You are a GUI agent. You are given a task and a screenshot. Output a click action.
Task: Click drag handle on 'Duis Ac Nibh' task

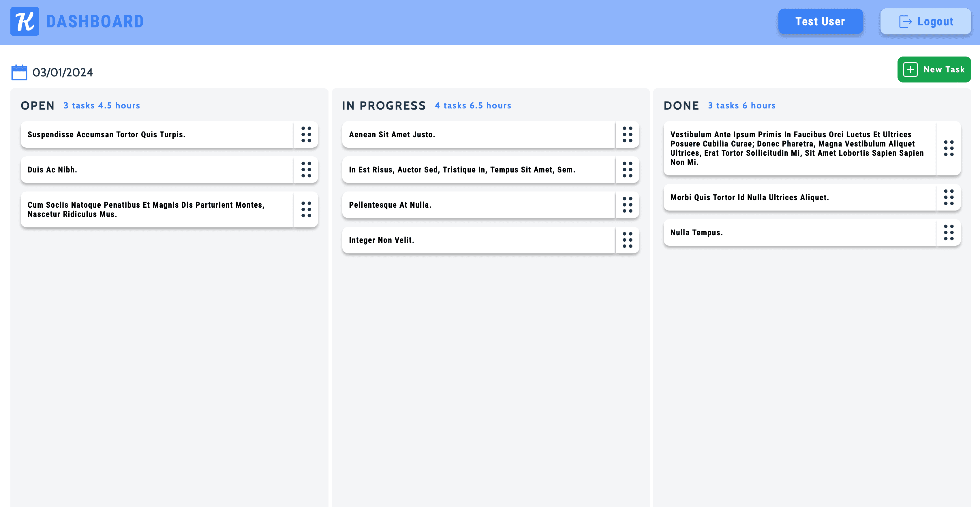point(306,170)
